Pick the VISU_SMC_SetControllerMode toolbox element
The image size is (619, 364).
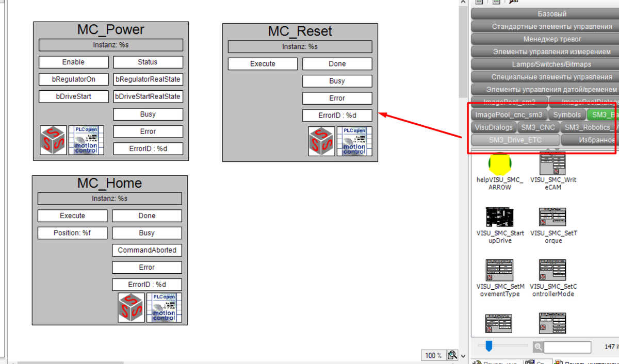tap(552, 270)
